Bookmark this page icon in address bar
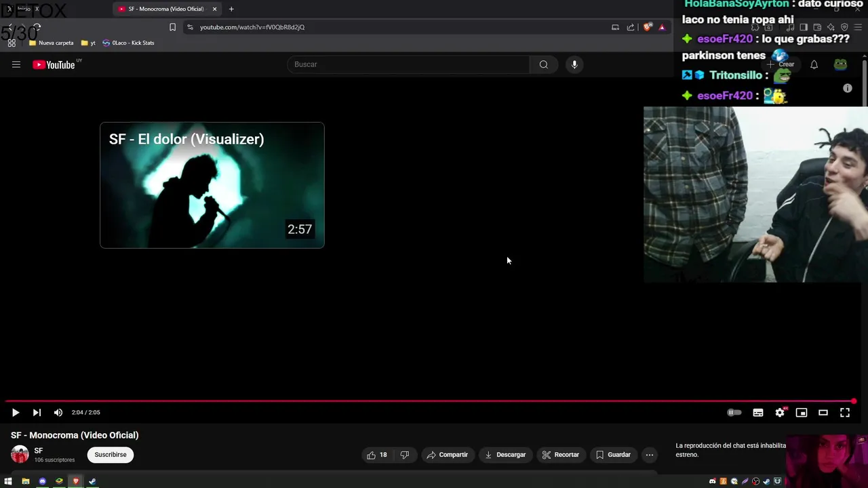This screenshot has width=868, height=488. (x=172, y=27)
